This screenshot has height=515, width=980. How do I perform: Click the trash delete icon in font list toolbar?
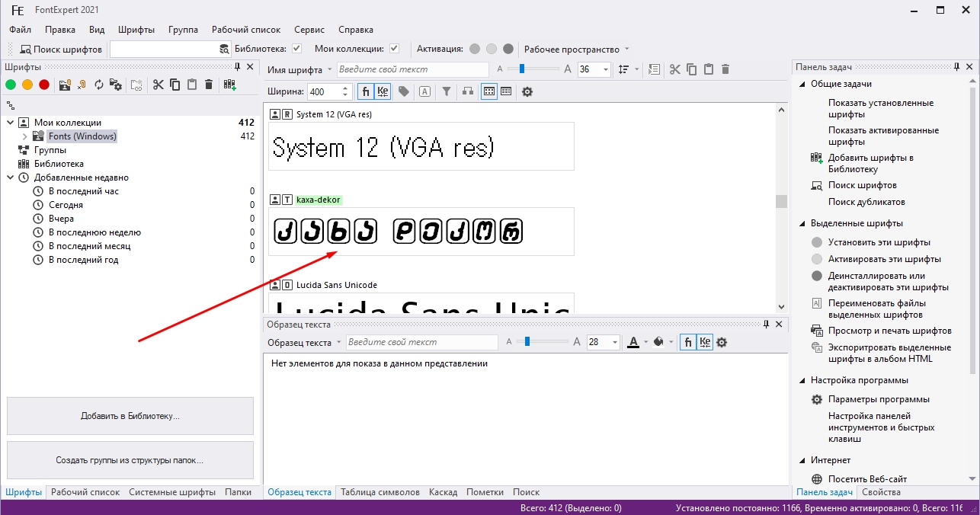(x=725, y=69)
